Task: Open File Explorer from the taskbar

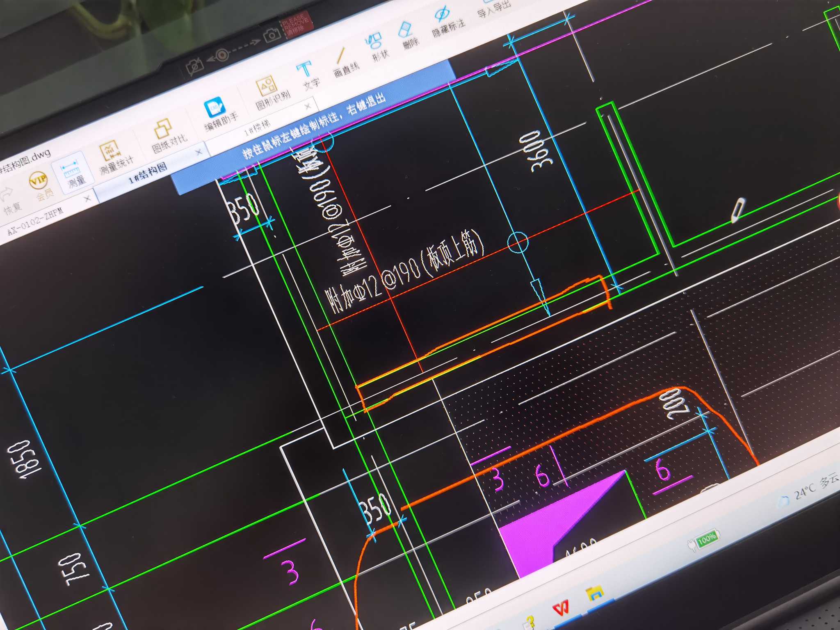Action: [x=596, y=593]
